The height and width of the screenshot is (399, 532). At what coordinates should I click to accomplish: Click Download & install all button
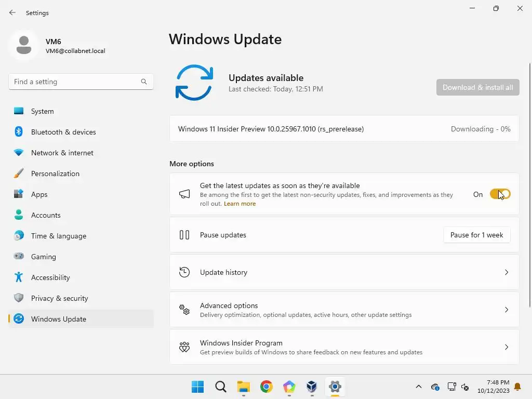478,87
